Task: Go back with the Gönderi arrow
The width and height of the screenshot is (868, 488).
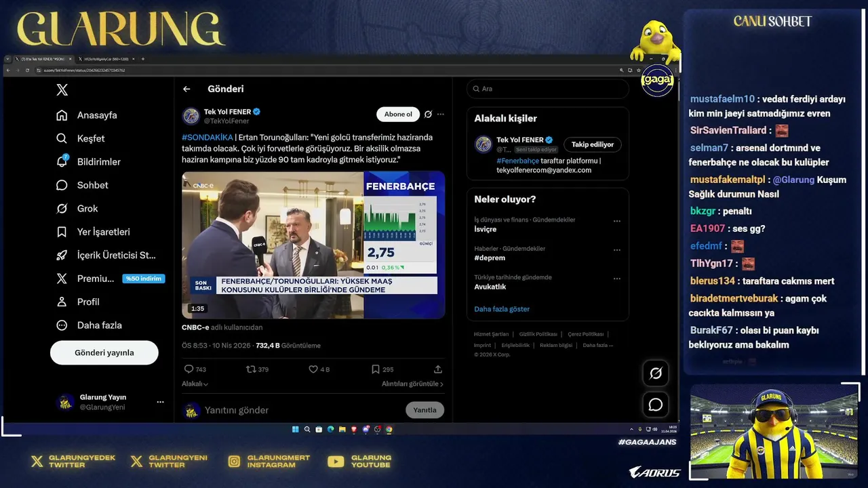Action: click(x=186, y=89)
